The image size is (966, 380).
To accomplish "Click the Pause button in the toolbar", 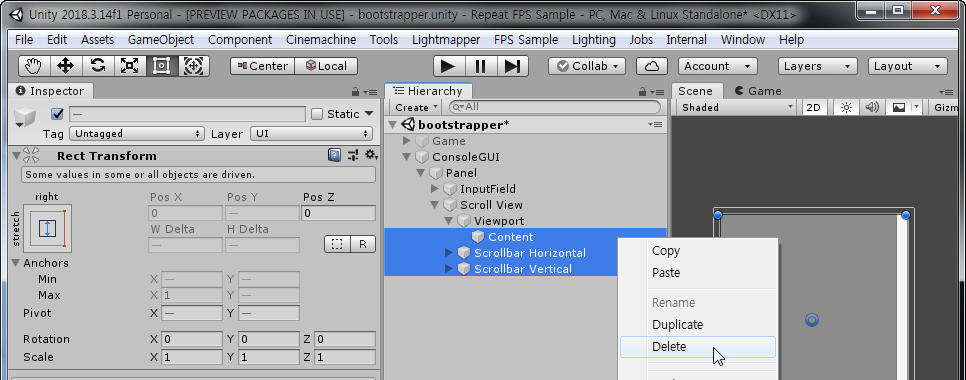I will [481, 66].
